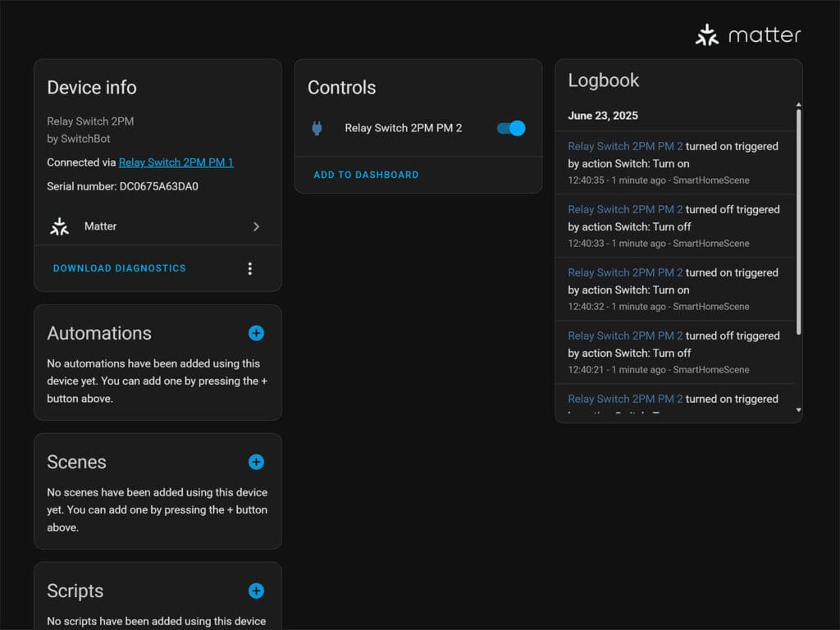
Task: Click the Matter integration star icon in Device info
Action: coord(59,226)
